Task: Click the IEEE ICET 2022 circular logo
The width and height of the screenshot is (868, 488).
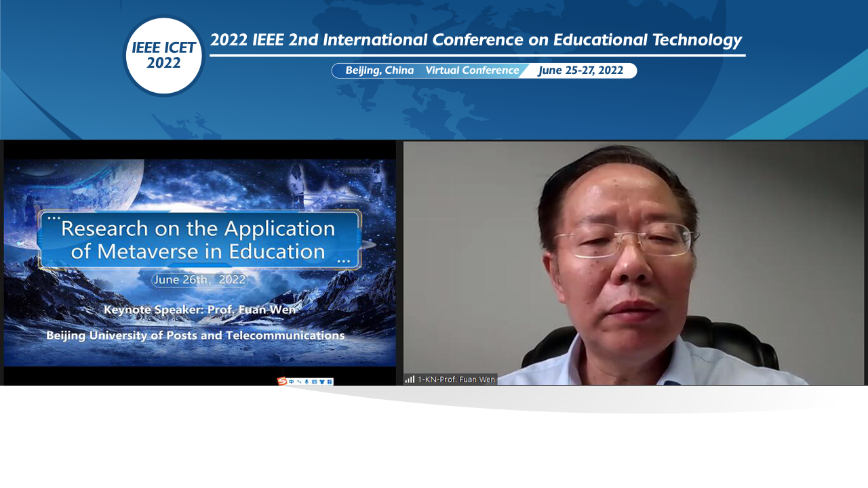Action: (163, 56)
